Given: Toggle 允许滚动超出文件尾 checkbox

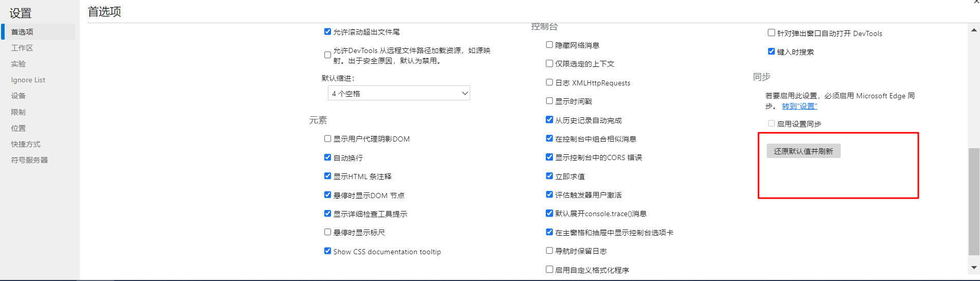Looking at the screenshot, I should [x=327, y=31].
